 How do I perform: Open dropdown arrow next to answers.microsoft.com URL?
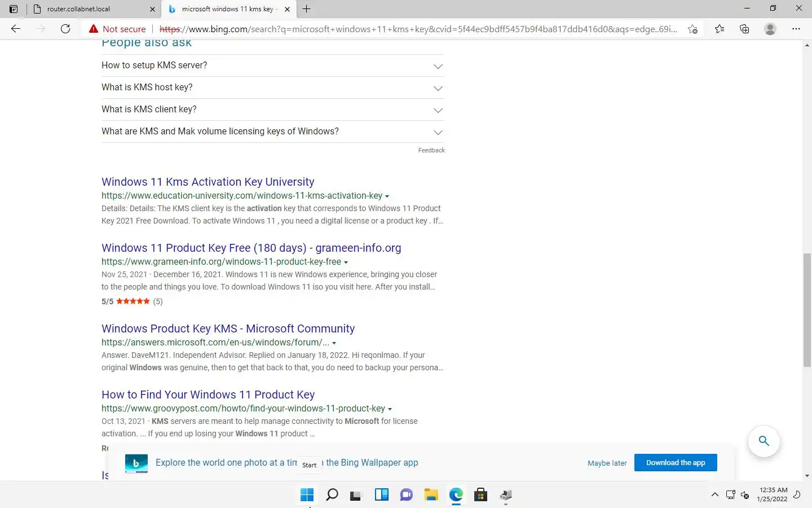[334, 343]
